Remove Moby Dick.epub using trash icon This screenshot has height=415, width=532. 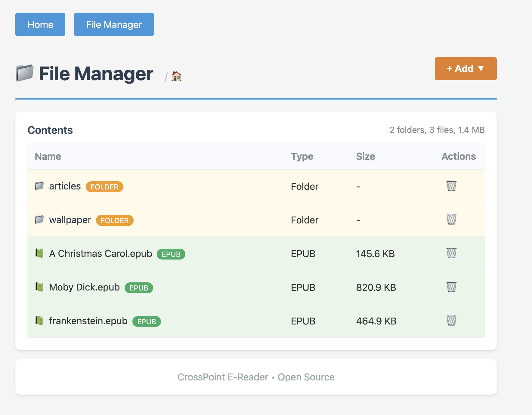point(451,287)
